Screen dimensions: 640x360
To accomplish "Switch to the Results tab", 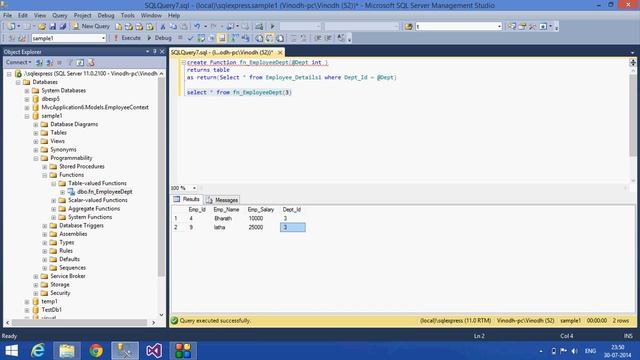I will [187, 199].
